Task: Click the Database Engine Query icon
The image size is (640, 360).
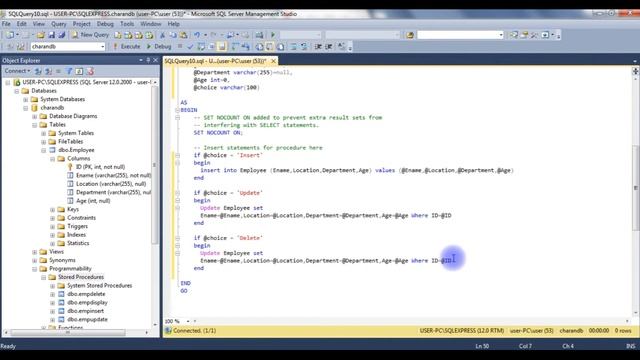Action: tap(118, 35)
